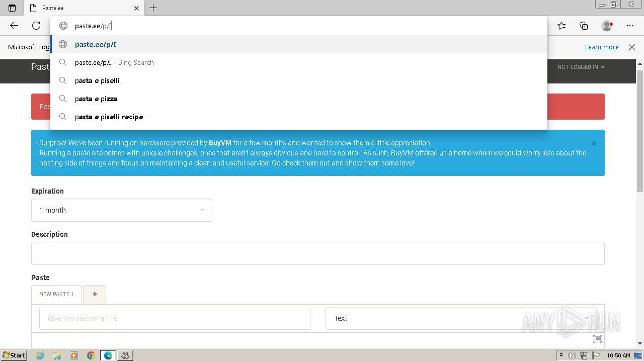The height and width of the screenshot is (362, 644).
Task: Open the last pinned taskbar app
Action: click(x=125, y=355)
